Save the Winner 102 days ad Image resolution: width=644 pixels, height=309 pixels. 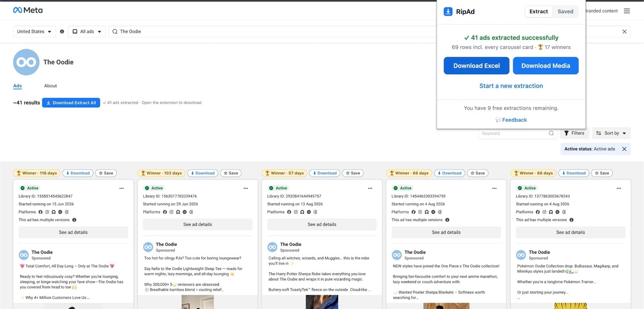click(x=231, y=173)
